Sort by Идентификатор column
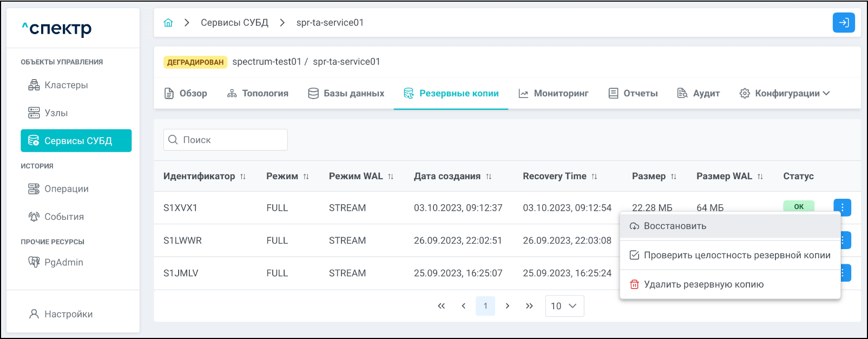Image resolution: width=868 pixels, height=339 pixels. [243, 177]
